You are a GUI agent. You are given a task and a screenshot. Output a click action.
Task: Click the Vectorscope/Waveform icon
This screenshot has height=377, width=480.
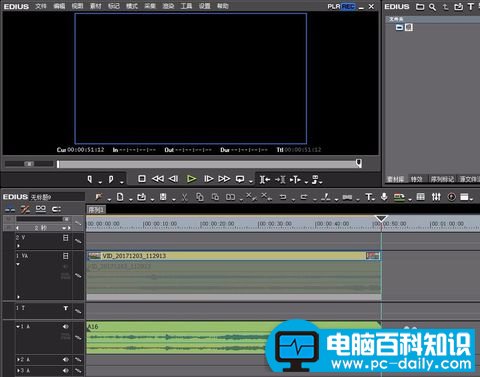tap(451, 197)
